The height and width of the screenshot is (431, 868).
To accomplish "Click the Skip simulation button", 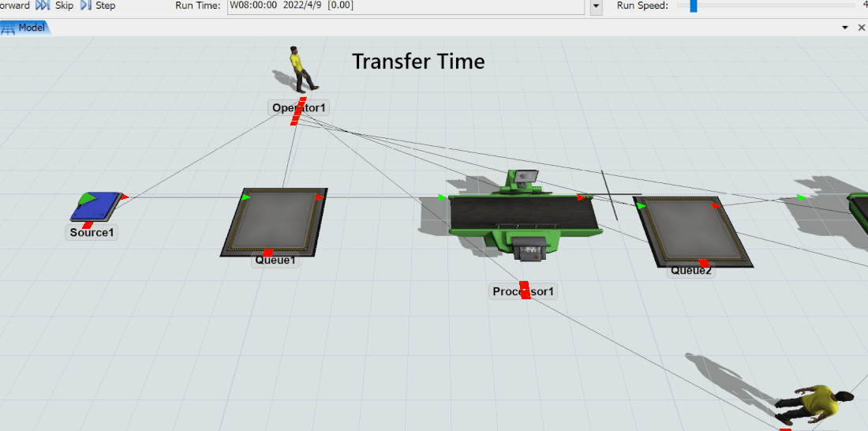I will [x=55, y=6].
